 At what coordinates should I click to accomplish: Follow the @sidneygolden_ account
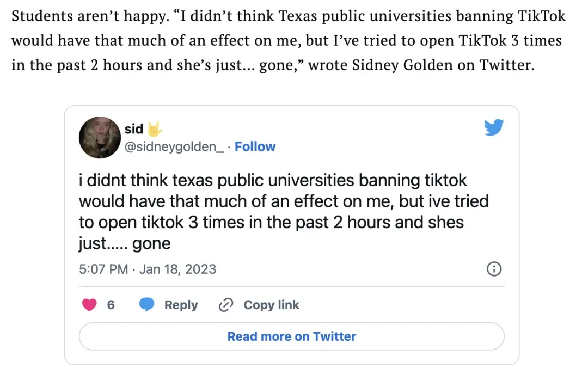[255, 146]
